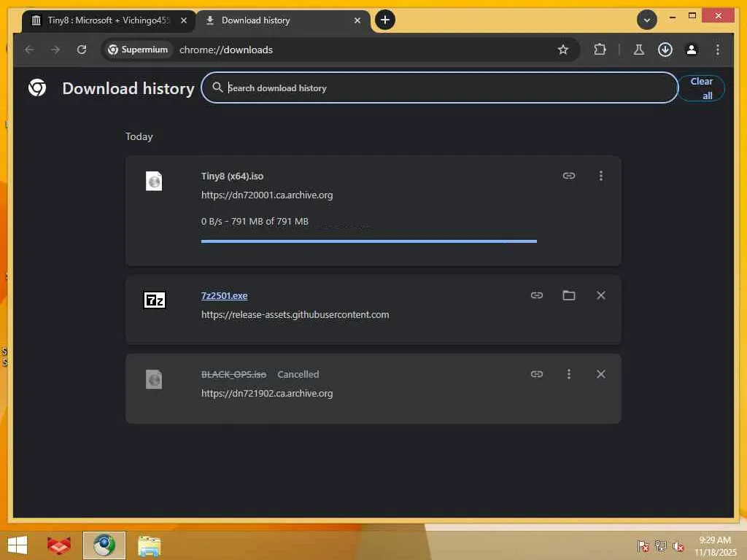
Task: Remove 7z2501.exe from download list
Action: coord(601,295)
